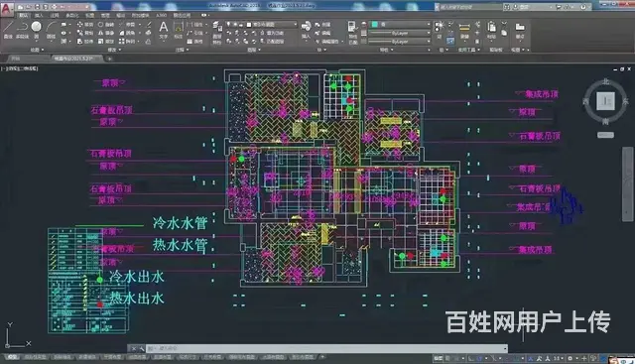This screenshot has width=635, height=364.
Task: Click Match Layer (匹配图层) button
Action: pos(272,42)
